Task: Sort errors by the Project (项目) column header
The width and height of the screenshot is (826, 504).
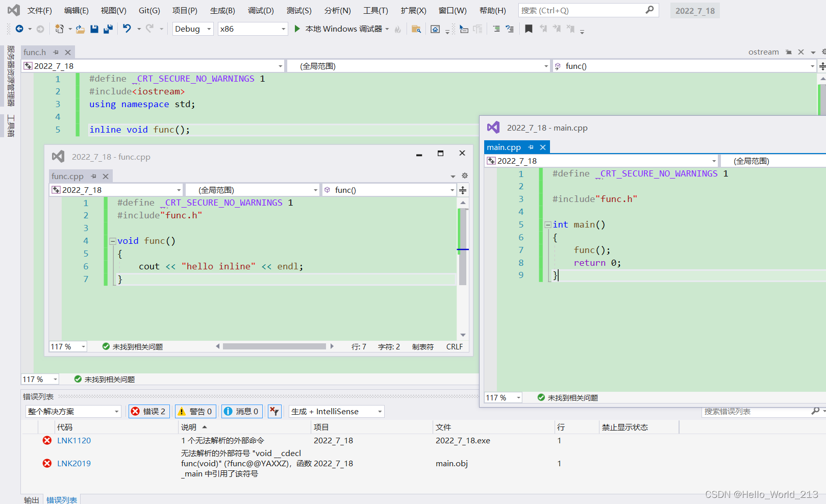Action: coord(372,427)
